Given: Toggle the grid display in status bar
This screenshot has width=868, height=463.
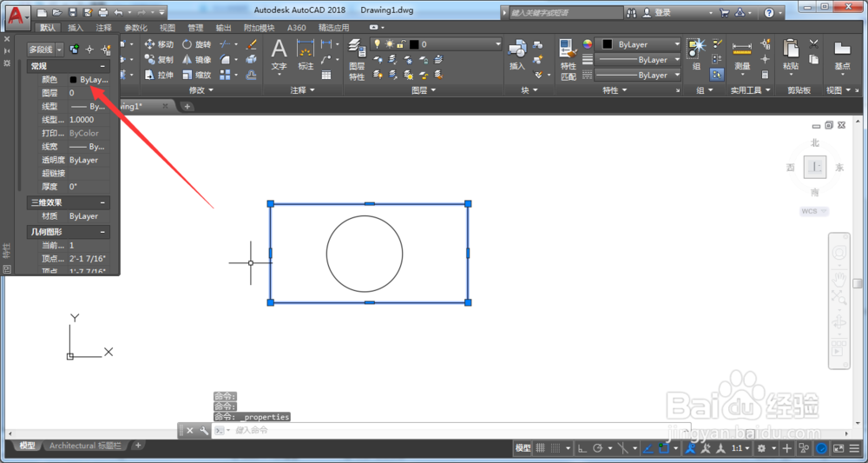Looking at the screenshot, I should point(541,448).
